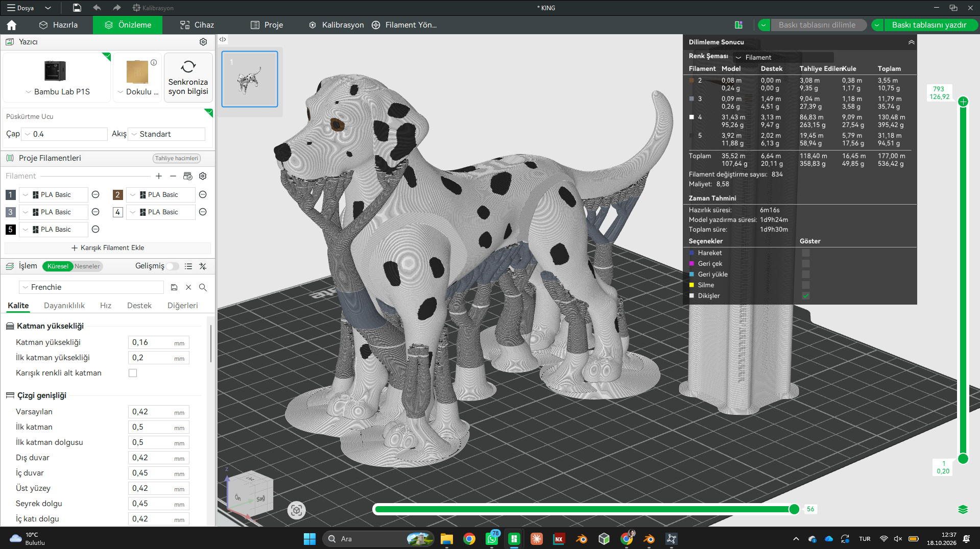Open printer settings gear icon
Image resolution: width=980 pixels, height=549 pixels.
[x=203, y=42]
